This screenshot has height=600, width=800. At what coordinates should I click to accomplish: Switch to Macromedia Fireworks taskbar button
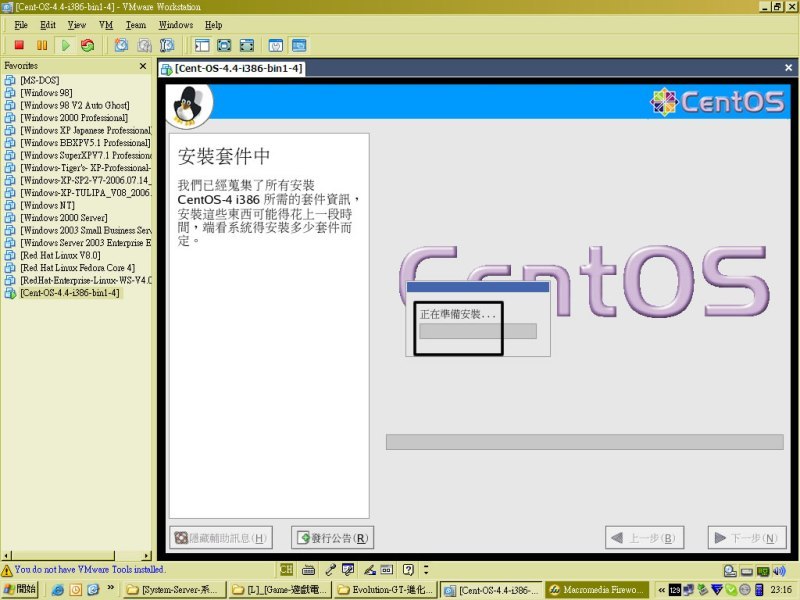click(597, 590)
